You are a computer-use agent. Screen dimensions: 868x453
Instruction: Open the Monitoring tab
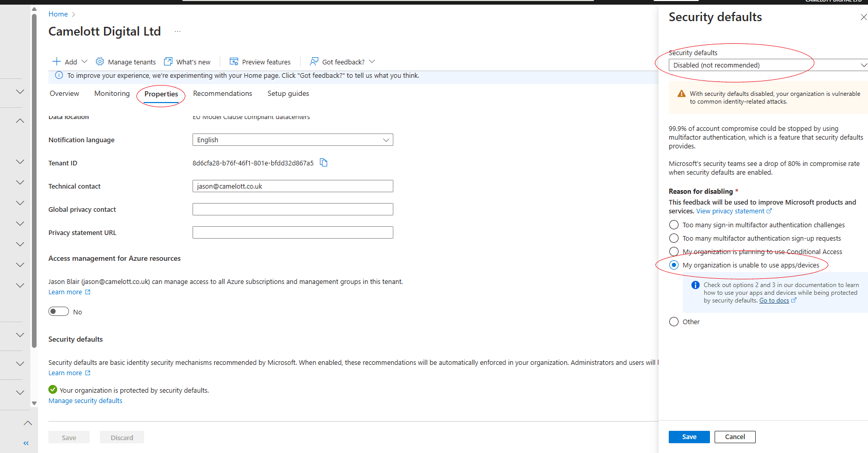(x=112, y=94)
